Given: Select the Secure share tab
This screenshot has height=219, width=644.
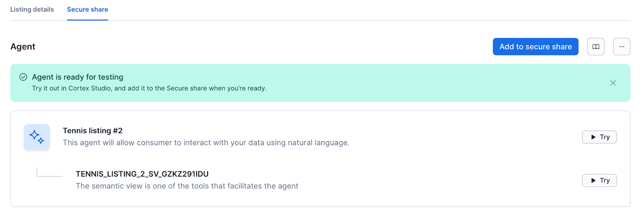Looking at the screenshot, I should pyautogui.click(x=87, y=9).
